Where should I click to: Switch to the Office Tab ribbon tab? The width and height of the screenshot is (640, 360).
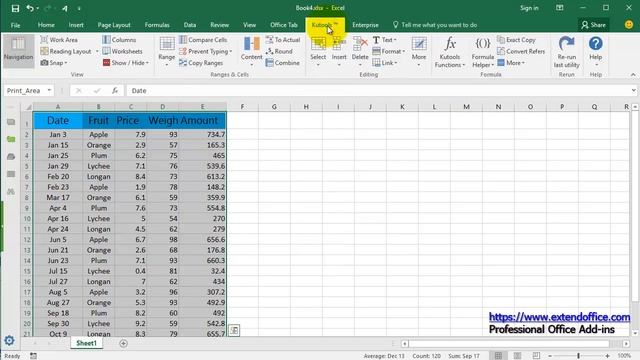[x=284, y=25]
